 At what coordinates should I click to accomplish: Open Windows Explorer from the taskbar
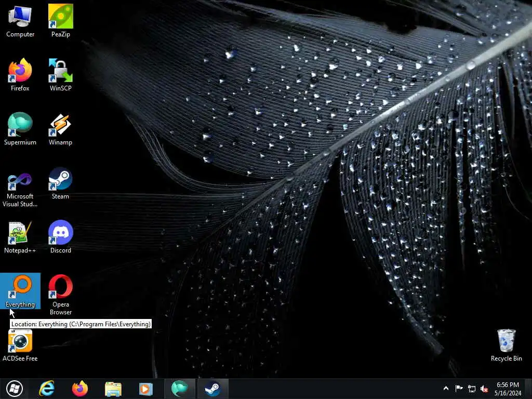pos(113,389)
